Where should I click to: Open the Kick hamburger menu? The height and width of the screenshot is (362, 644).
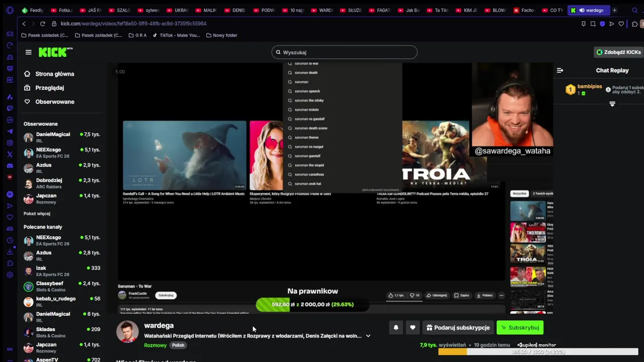point(29,52)
